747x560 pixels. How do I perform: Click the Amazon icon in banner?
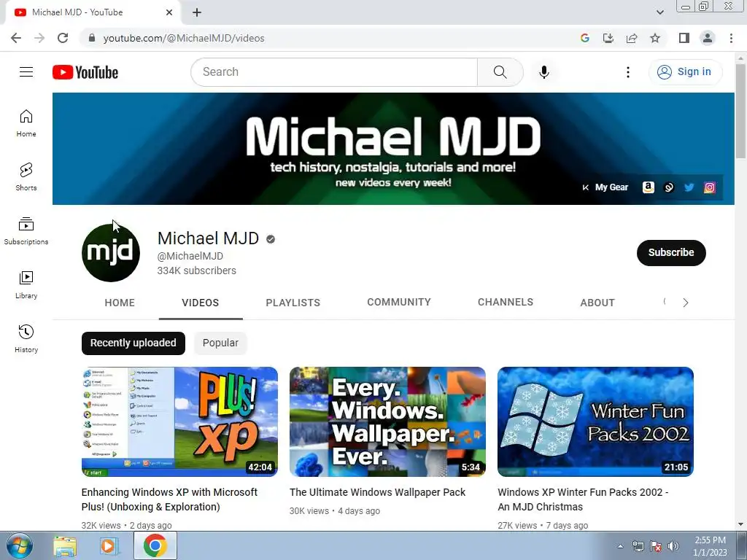click(x=648, y=187)
